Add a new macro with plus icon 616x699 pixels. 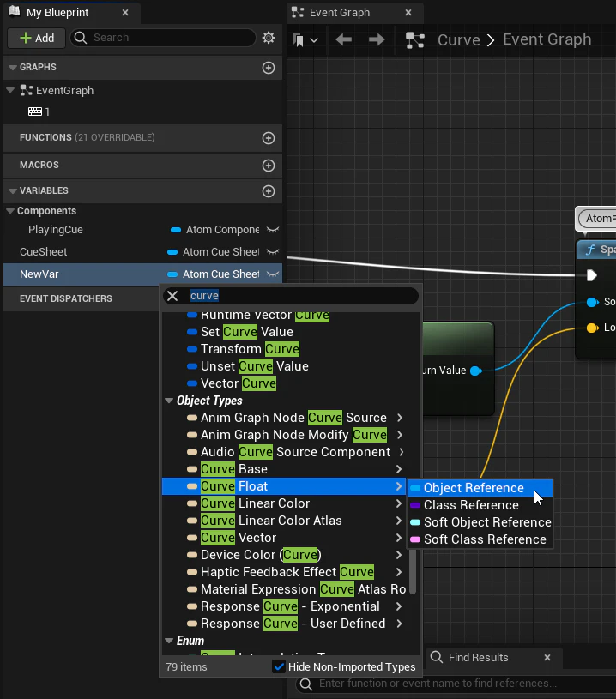point(268,166)
